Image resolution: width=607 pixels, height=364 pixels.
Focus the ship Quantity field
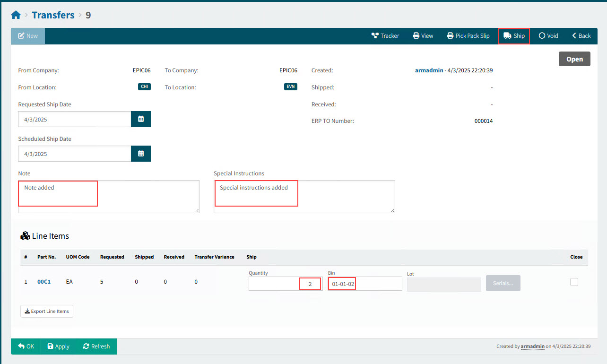pos(285,284)
